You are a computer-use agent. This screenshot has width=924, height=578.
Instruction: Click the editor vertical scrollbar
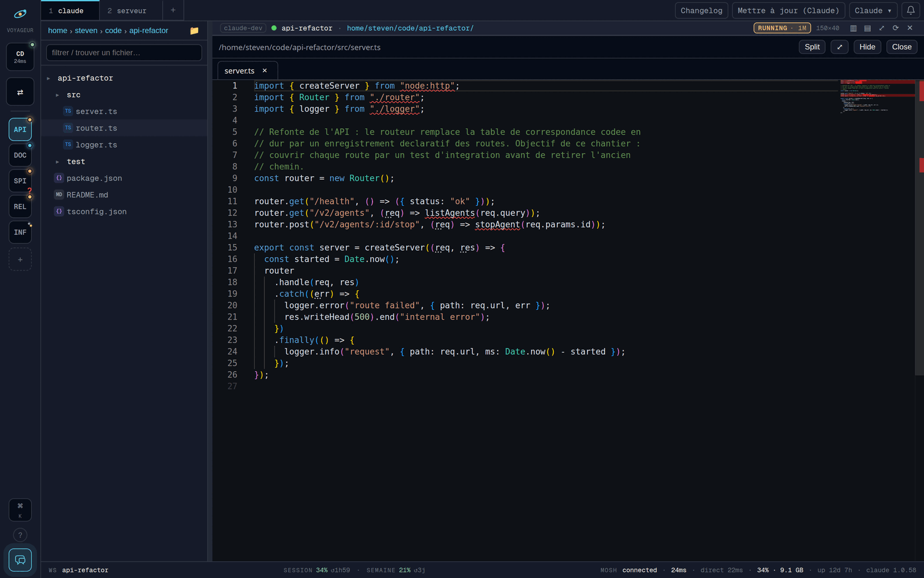919,228
